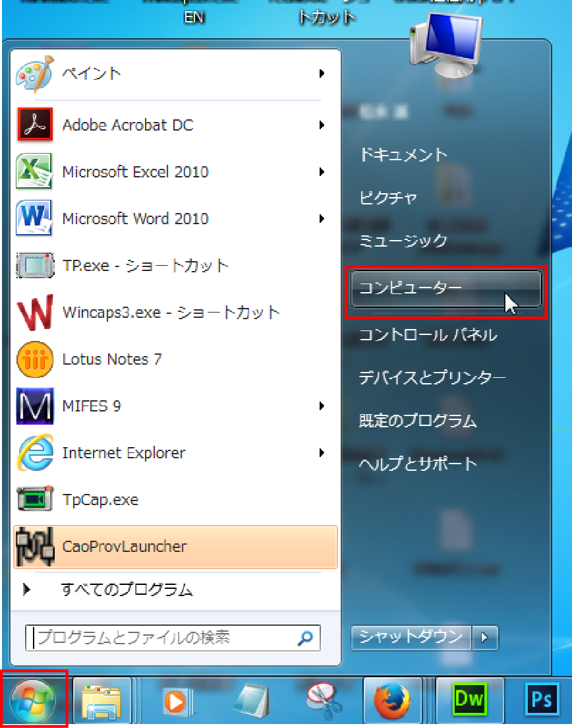Expand Adobe Acrobat DC submenu arrow
This screenshot has width=572, height=728.
coord(322,125)
